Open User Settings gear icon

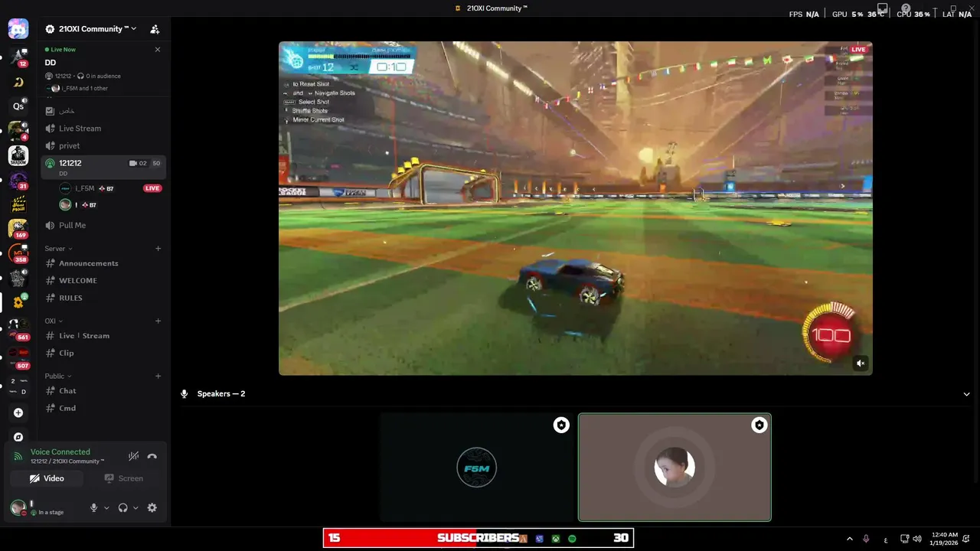coord(152,507)
